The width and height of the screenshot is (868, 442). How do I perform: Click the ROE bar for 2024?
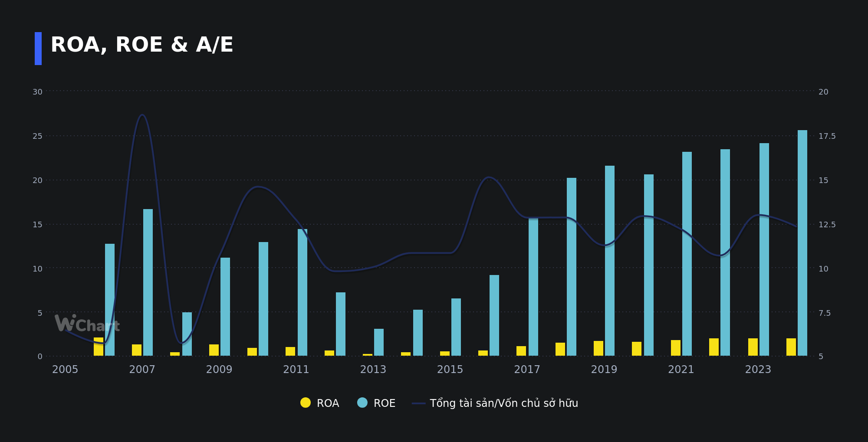802,243
